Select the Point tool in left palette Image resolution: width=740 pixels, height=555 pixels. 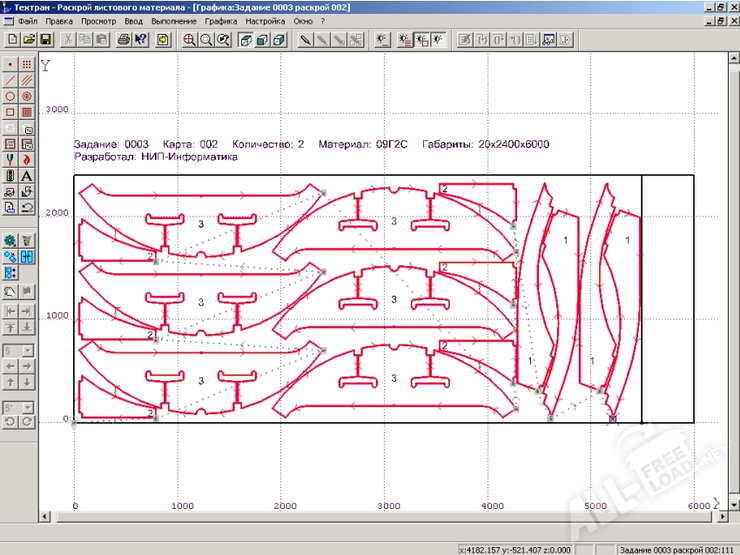[x=10, y=64]
